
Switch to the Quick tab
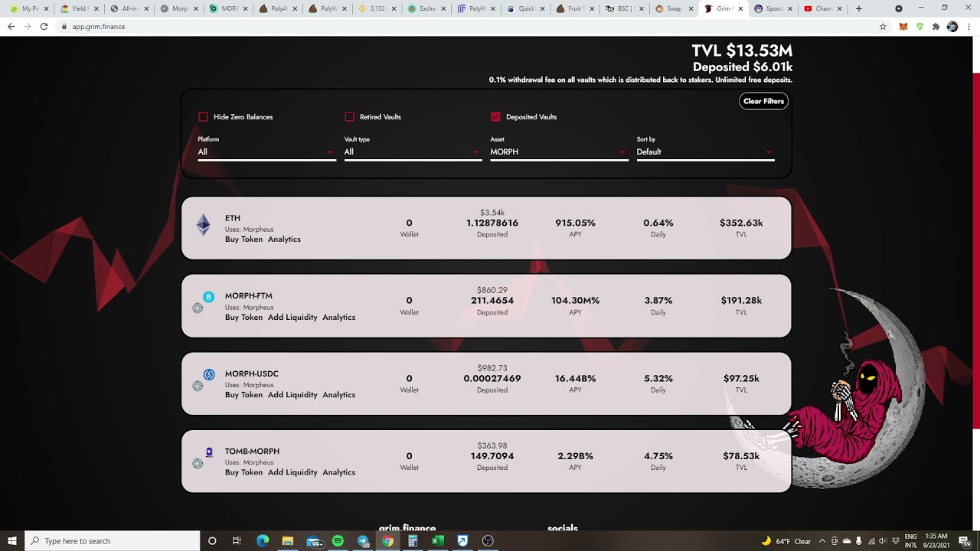pos(526,8)
